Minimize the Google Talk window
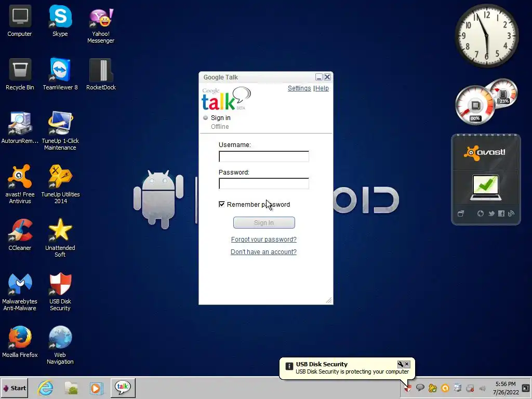 click(318, 77)
